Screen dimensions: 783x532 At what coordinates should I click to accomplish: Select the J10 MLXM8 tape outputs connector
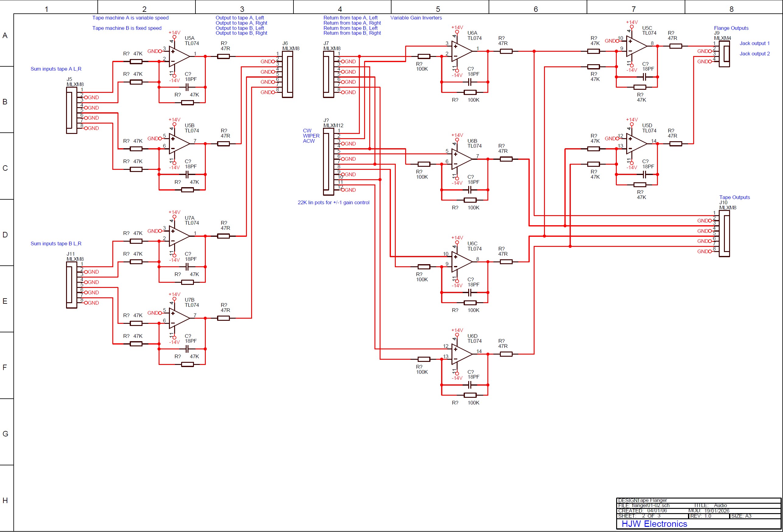click(x=724, y=233)
